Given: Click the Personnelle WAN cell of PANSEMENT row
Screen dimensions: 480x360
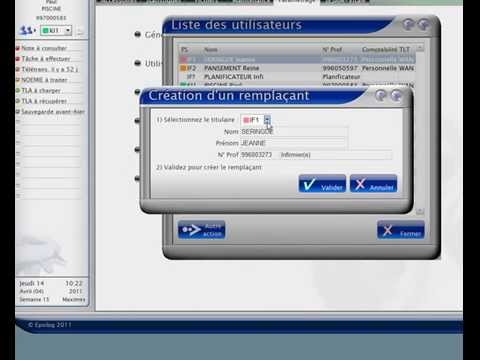Looking at the screenshot, I should click(388, 68).
